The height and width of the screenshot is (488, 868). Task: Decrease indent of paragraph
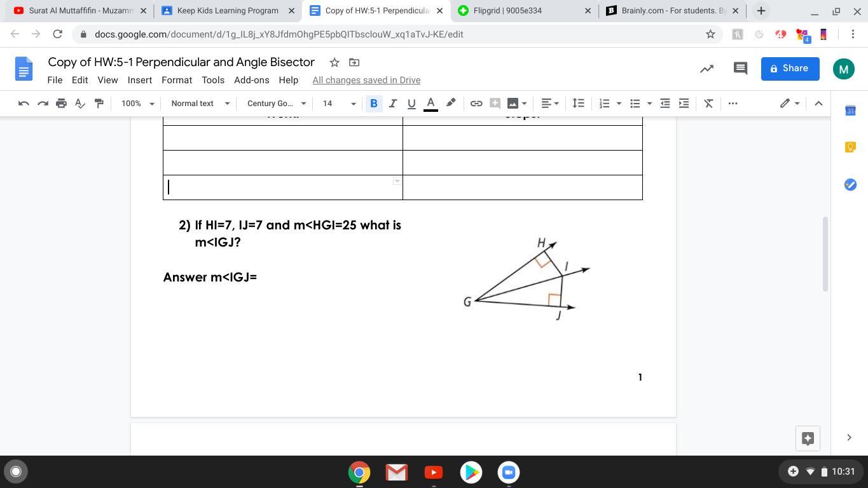(x=665, y=104)
